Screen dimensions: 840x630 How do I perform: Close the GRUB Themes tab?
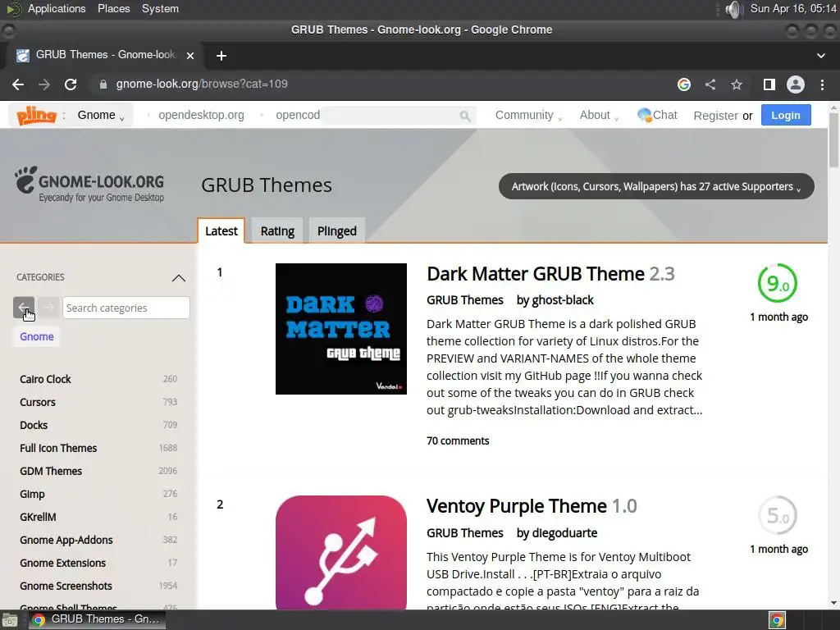click(190, 55)
